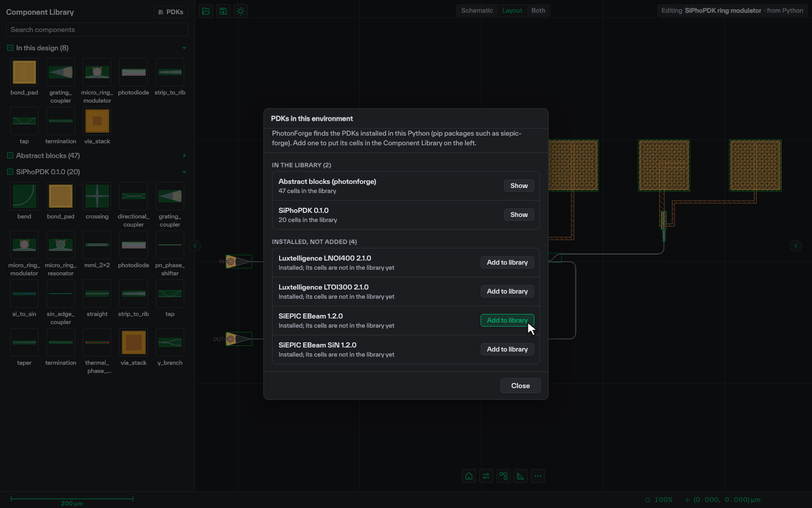Collapse left panel with chevron arrow
Viewport: 812px width, 508px height.
[x=195, y=246]
